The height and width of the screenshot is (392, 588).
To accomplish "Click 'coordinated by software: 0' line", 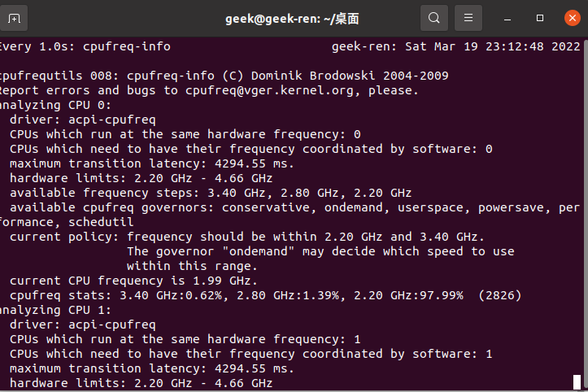I will [x=250, y=149].
